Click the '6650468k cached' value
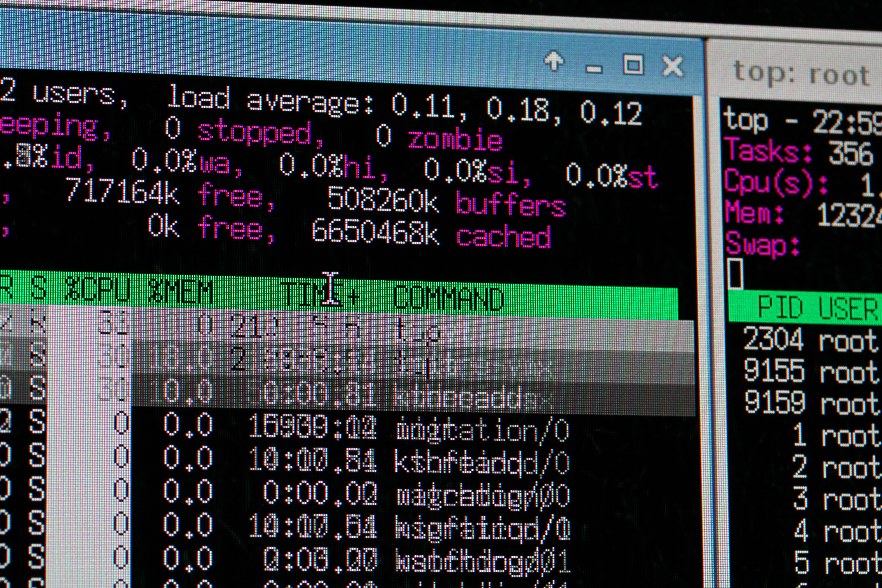Viewport: 882px width, 588px height. [431, 234]
